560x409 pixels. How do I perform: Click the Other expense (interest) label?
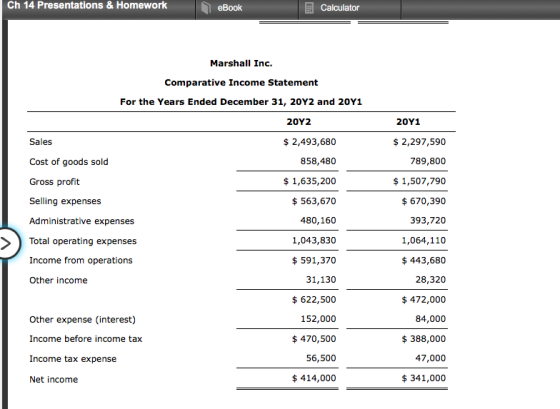(x=82, y=320)
